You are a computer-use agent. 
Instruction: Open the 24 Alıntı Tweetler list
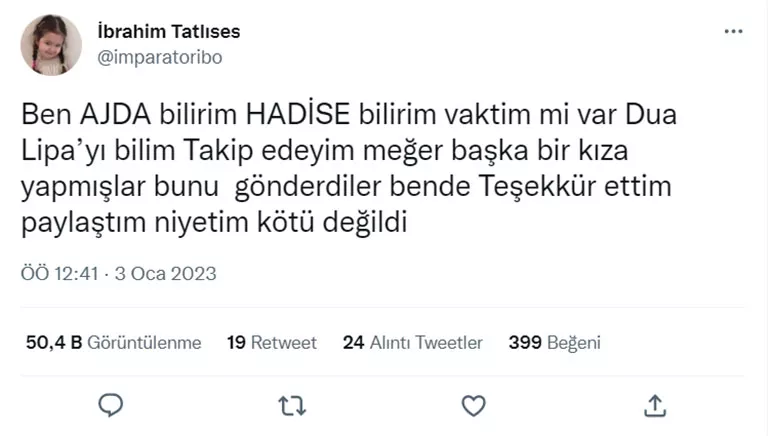click(x=412, y=342)
